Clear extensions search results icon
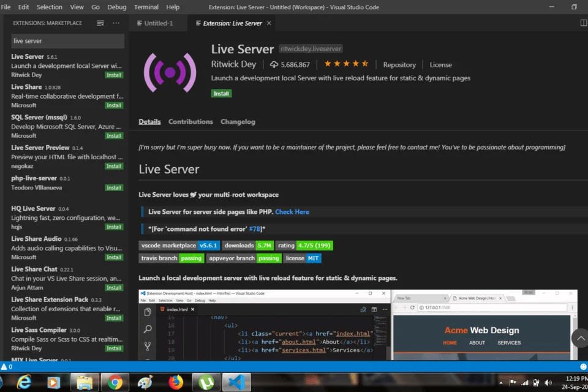The width and height of the screenshot is (588, 392). [x=100, y=23]
